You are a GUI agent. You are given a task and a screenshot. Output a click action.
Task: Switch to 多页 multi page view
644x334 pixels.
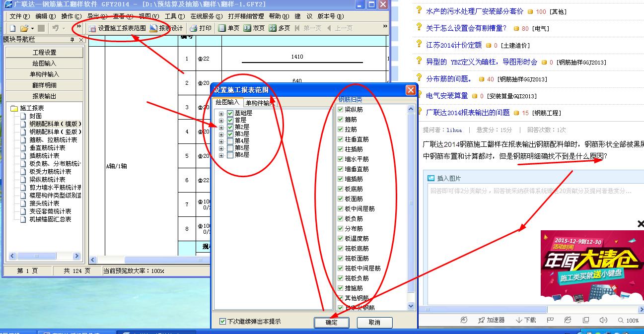pyautogui.click(x=280, y=28)
